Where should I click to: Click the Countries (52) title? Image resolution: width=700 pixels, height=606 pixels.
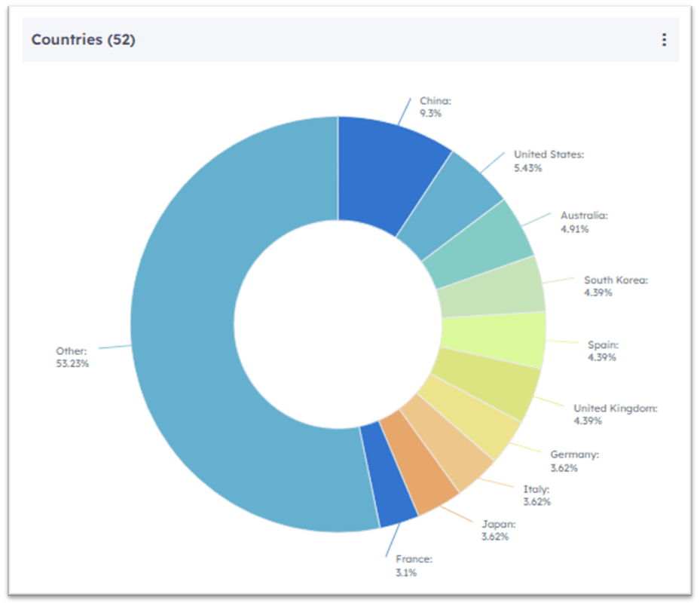click(x=84, y=39)
